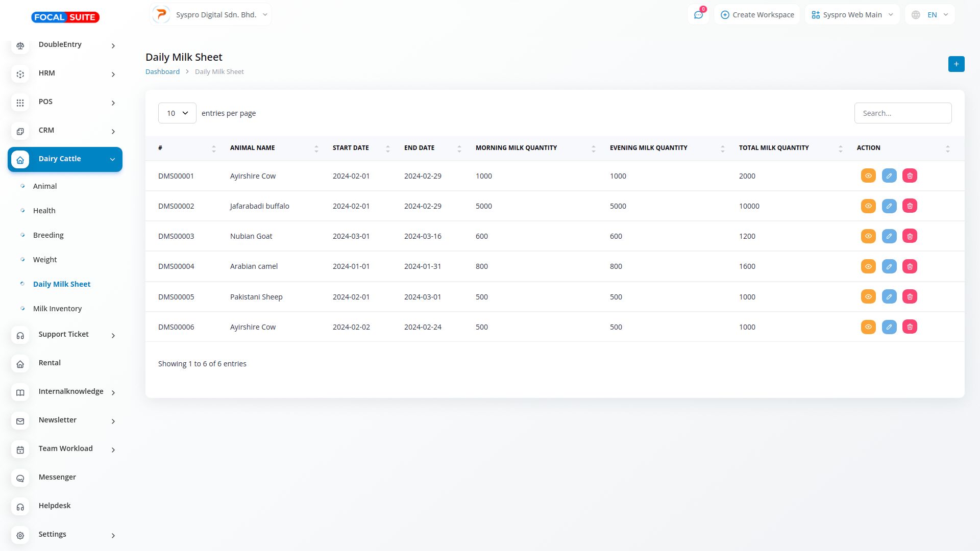Delete the Jafarabadi buffalo milk sheet entry
980x551 pixels.
(910, 206)
